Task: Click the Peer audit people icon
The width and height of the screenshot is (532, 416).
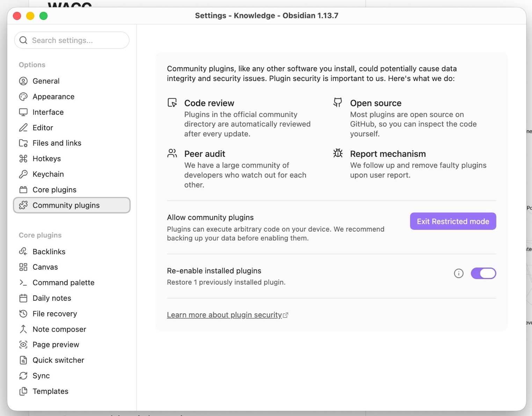Action: pos(172,153)
